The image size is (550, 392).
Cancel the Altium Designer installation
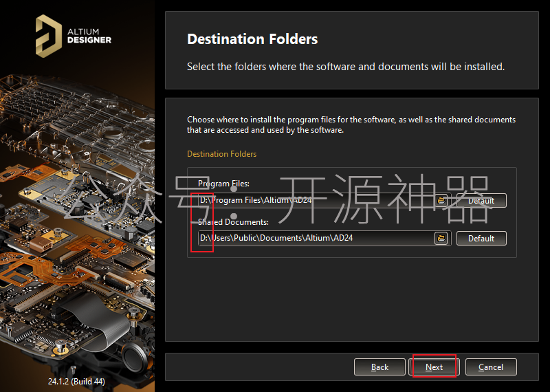(491, 367)
